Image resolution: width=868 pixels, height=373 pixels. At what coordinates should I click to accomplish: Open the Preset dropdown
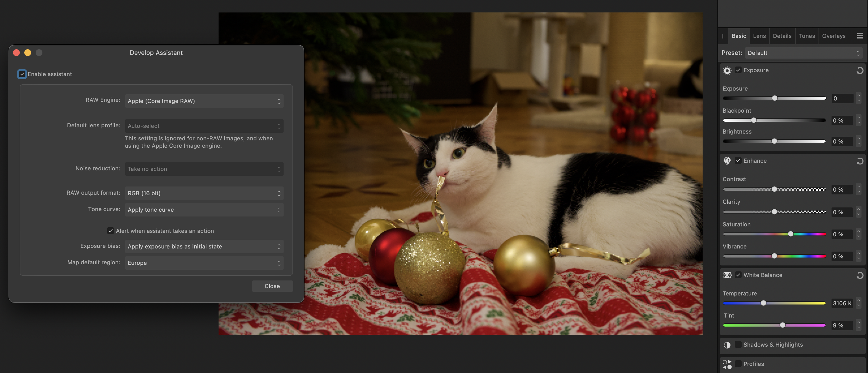[803, 53]
